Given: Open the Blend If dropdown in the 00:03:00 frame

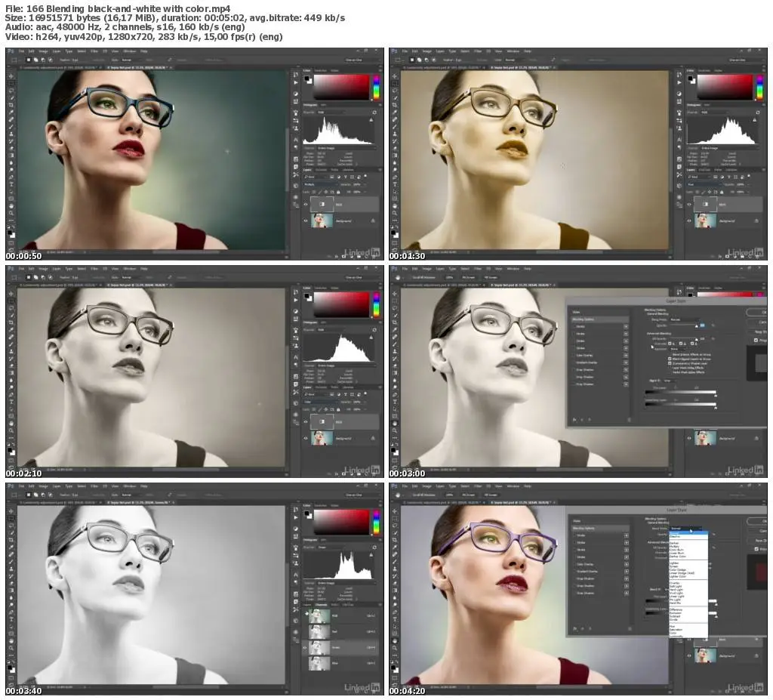Looking at the screenshot, I should tap(670, 381).
